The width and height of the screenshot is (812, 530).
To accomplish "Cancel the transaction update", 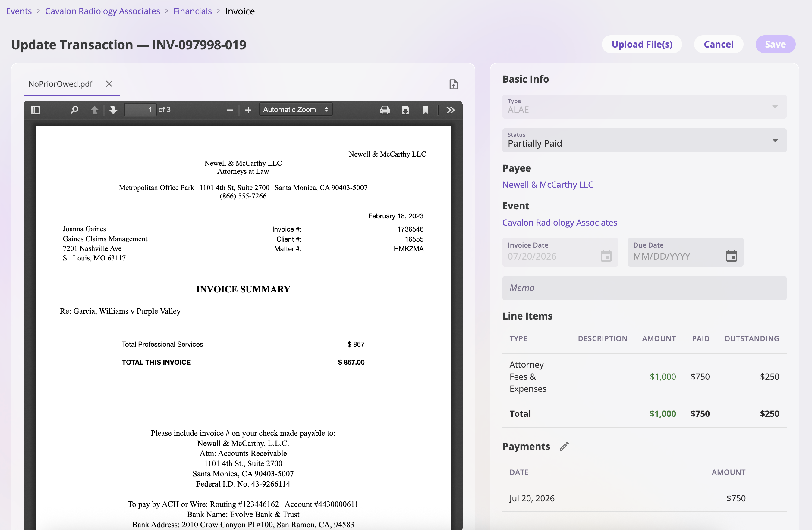I will point(719,44).
